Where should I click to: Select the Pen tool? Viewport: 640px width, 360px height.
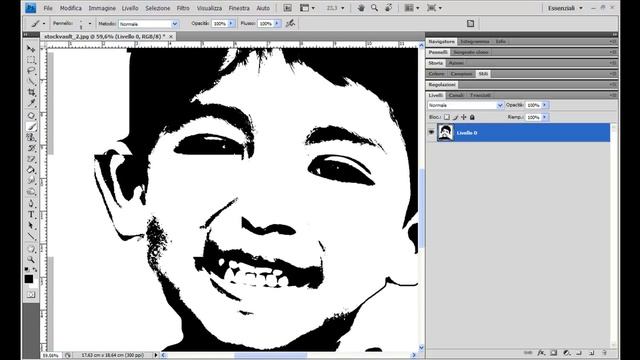point(31,204)
